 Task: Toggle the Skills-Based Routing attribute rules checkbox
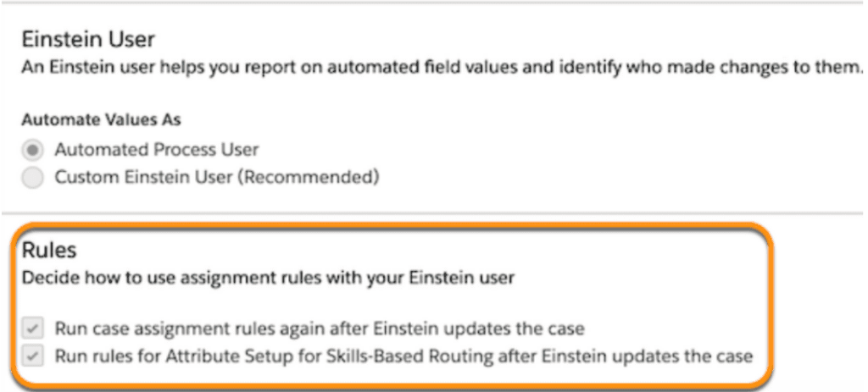pos(33,356)
